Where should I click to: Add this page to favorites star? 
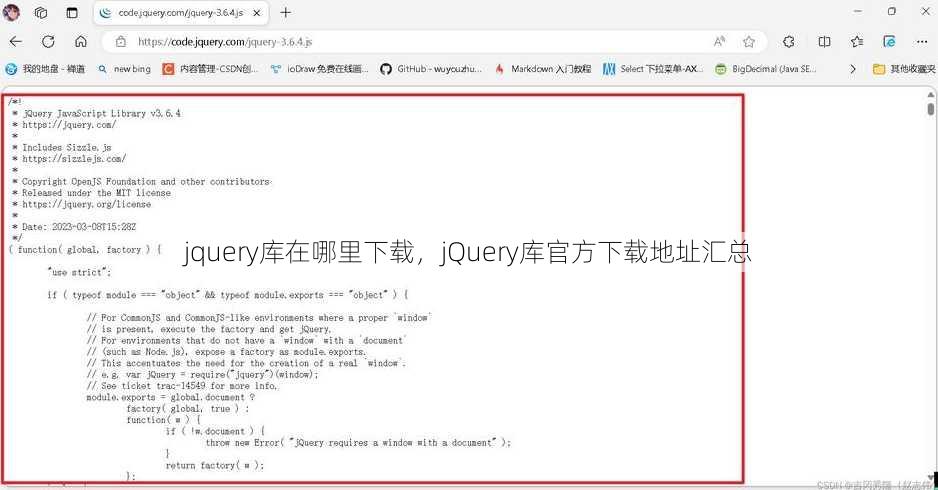[748, 41]
